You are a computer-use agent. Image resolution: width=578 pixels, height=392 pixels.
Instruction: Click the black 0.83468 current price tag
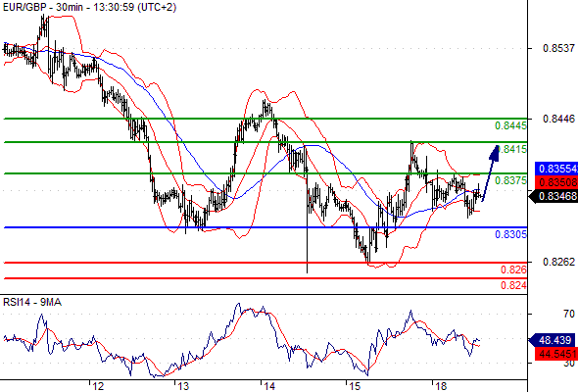(554, 196)
